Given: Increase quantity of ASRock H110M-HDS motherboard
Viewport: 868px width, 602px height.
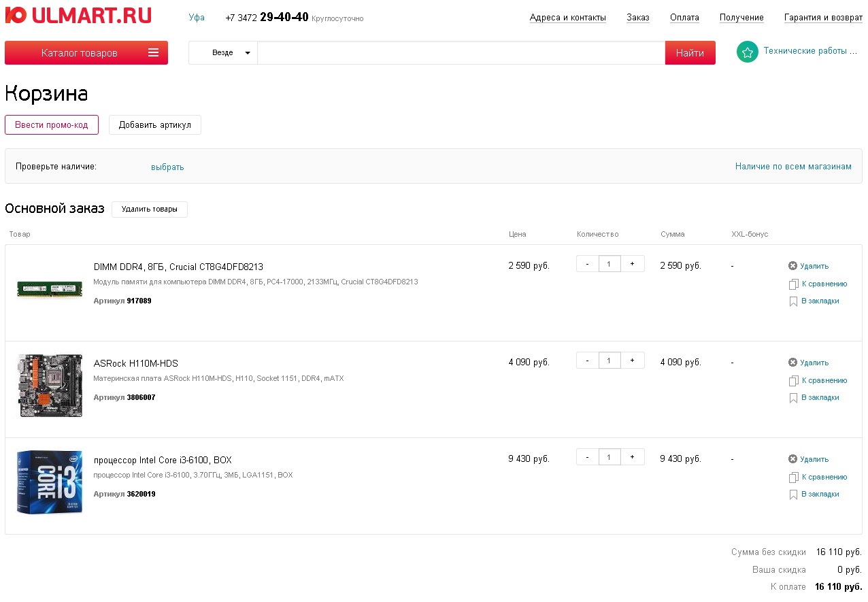Looking at the screenshot, I should (x=633, y=361).
